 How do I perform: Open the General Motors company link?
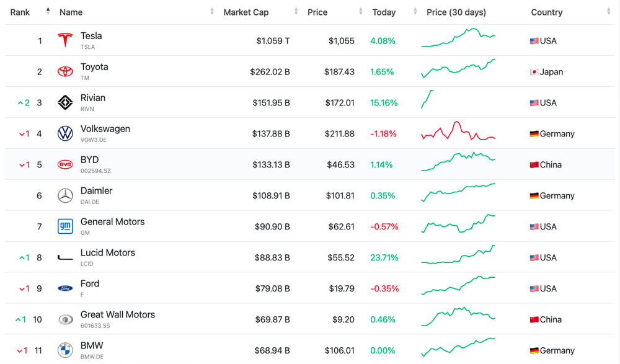tap(113, 221)
